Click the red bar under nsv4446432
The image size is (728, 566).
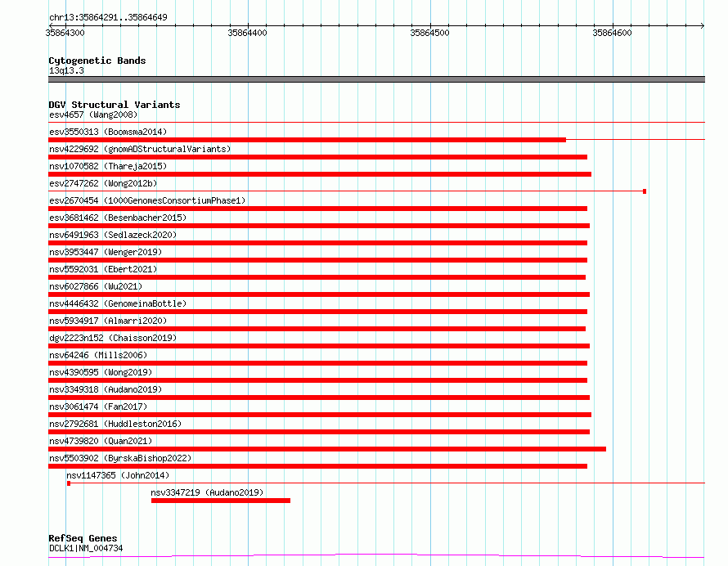click(x=317, y=312)
